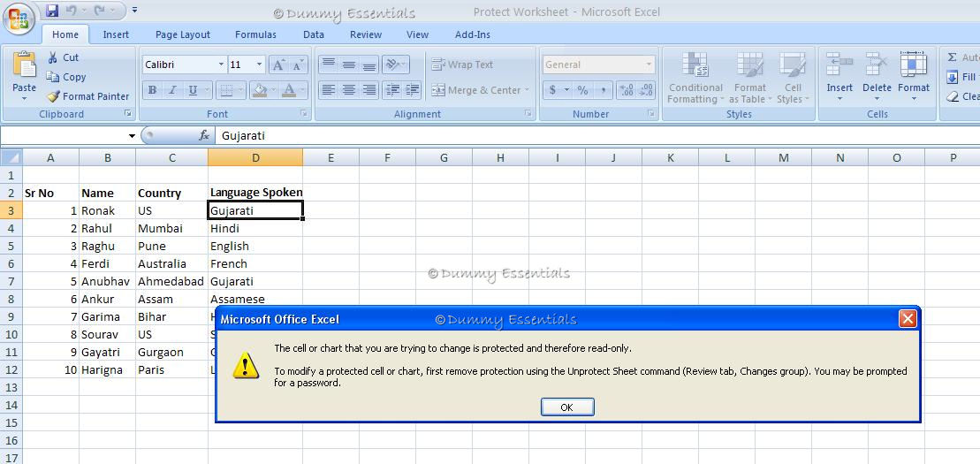980x464 pixels.
Task: Open the Fill Color dropdown arrow
Action: (274, 90)
